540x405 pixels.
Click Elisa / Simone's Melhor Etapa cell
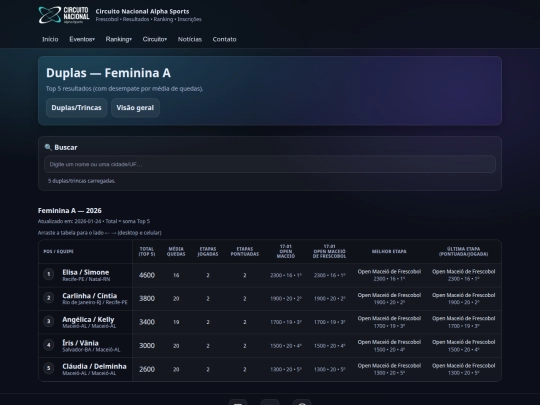point(389,275)
